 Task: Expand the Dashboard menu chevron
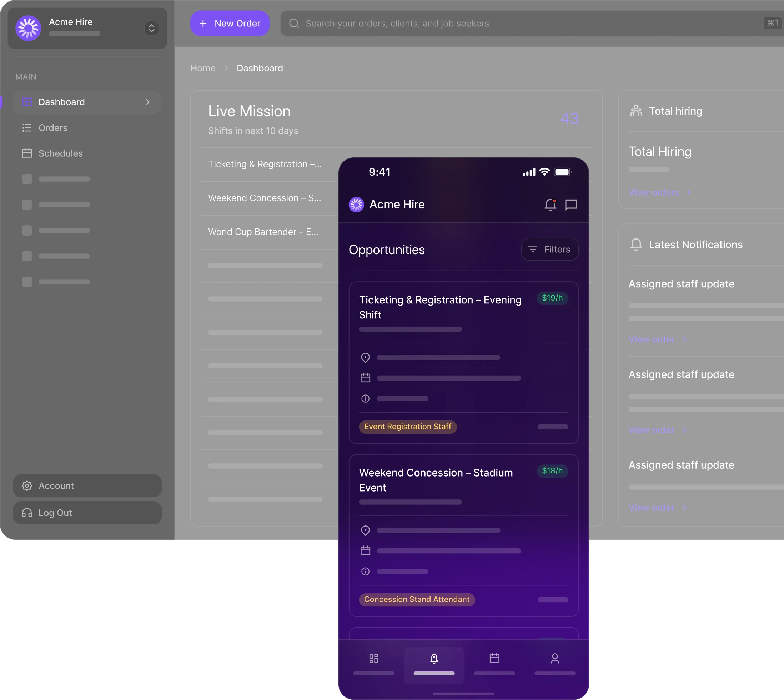pyautogui.click(x=148, y=102)
